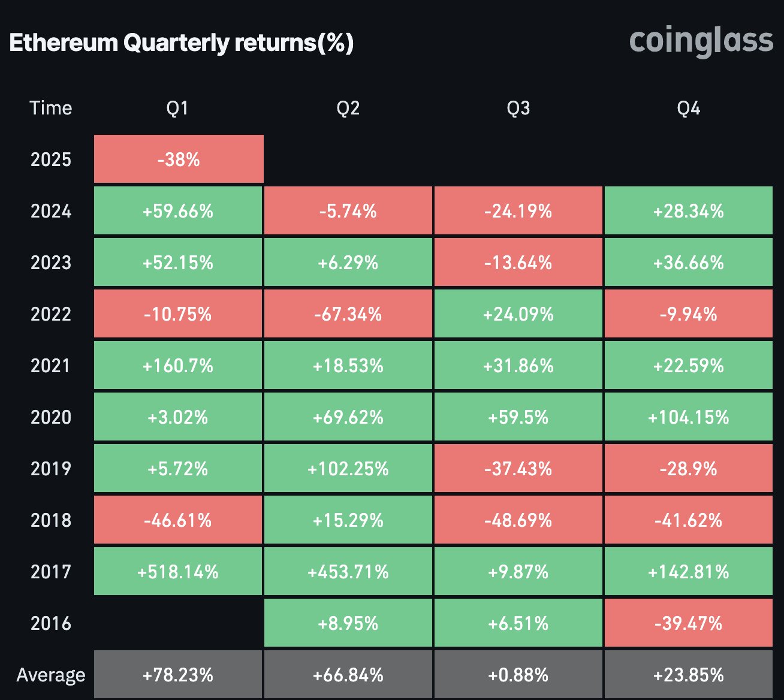
Task: Click the coinglass logo
Action: 701,42
